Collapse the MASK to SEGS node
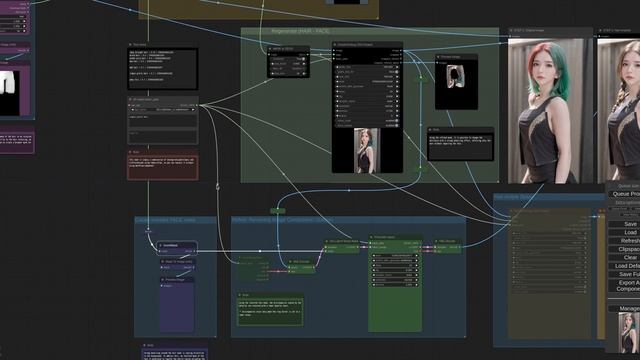The height and width of the screenshot is (360, 640). point(270,49)
